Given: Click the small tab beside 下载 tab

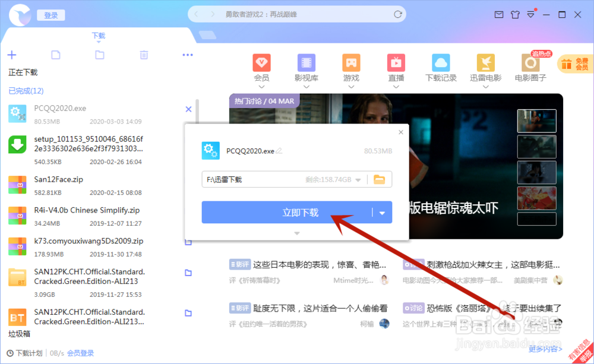Looking at the screenshot, I should [x=207, y=35].
